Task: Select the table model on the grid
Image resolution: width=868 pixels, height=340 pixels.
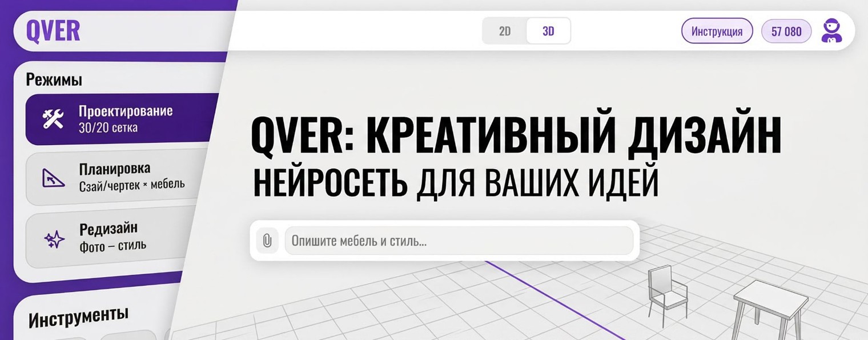Action: pyautogui.click(x=770, y=309)
